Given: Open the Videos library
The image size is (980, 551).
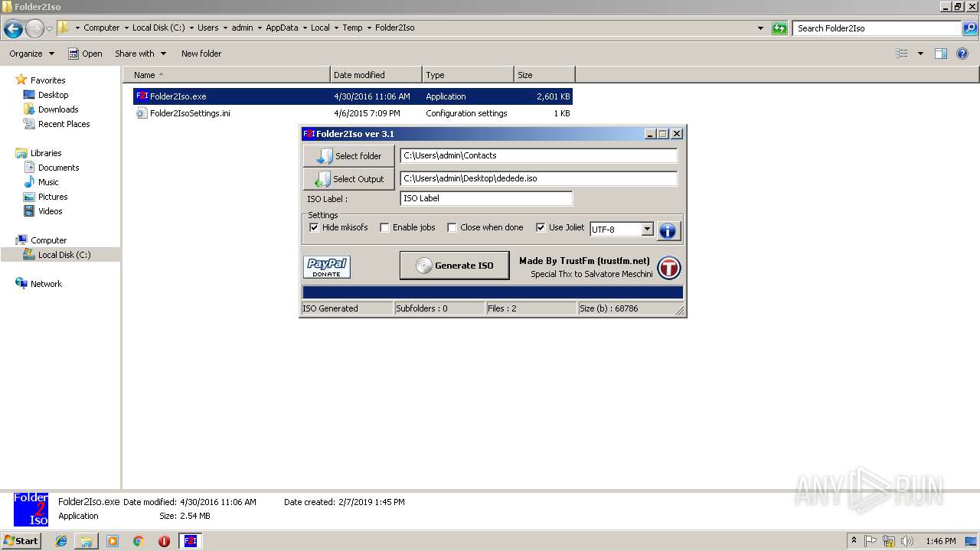Looking at the screenshot, I should [50, 211].
